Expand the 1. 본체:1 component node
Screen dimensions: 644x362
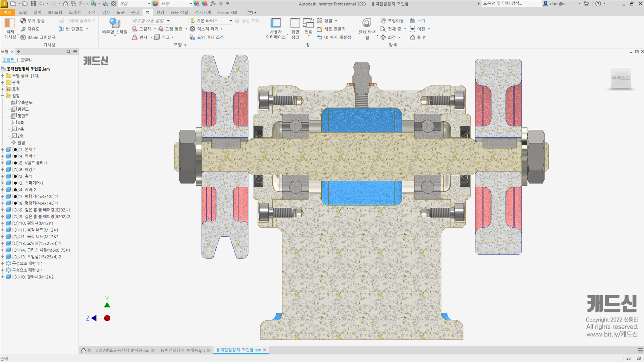point(3,149)
